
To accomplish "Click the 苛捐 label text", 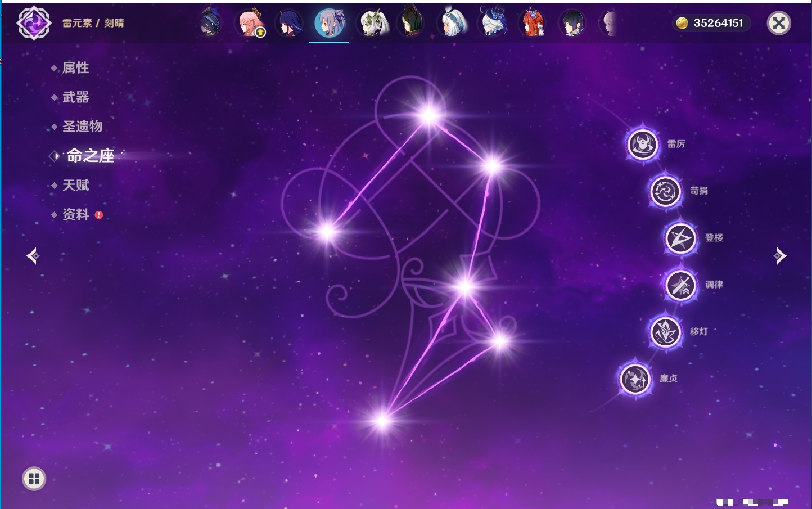I will click(x=699, y=191).
